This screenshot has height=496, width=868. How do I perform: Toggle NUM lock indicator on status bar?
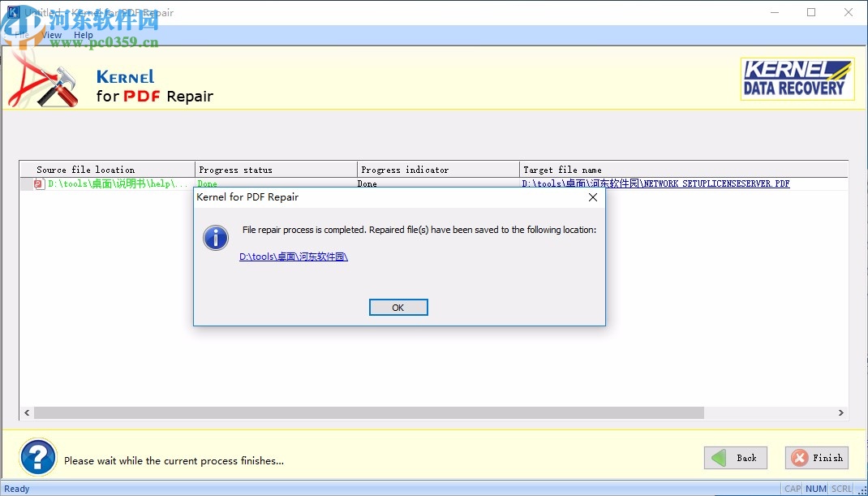(x=815, y=488)
